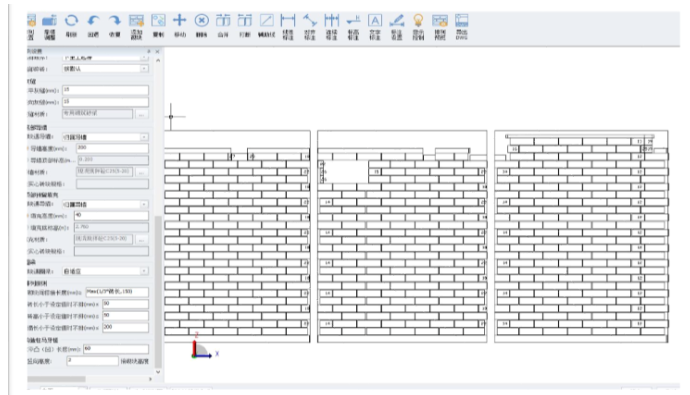Select the move tool with cross arrows
This screenshot has height=395, width=690.
pos(180,26)
